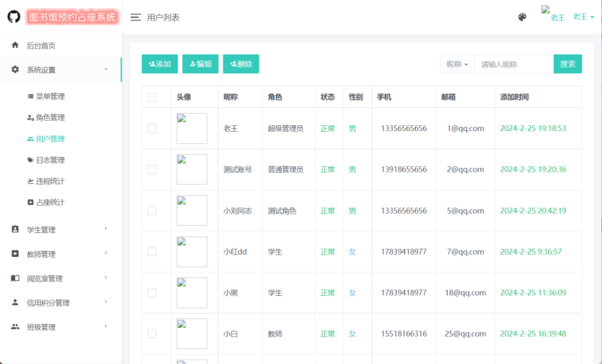
Task: Check the checkbox for user 测试账号
Action: click(x=152, y=169)
